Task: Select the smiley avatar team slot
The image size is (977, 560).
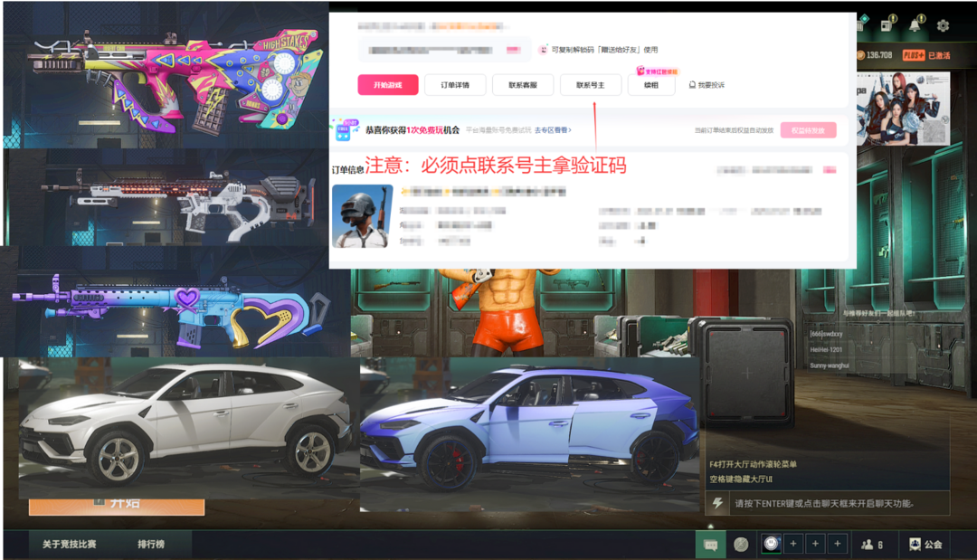Action: pos(772,544)
